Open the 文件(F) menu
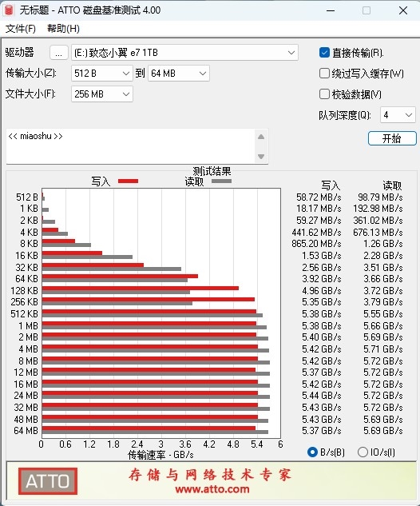 20,29
